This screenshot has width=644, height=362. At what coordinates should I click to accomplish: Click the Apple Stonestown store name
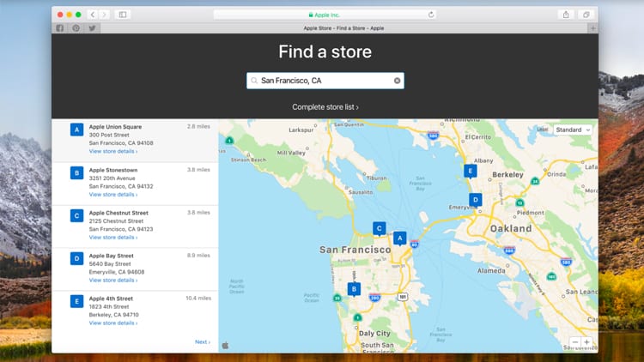pos(113,170)
